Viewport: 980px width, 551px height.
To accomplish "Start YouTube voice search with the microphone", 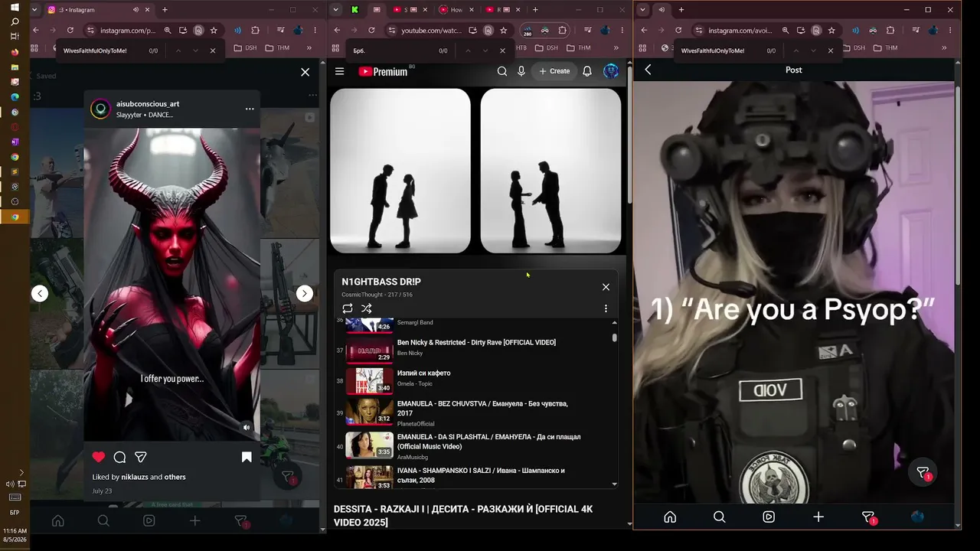I will coord(521,71).
